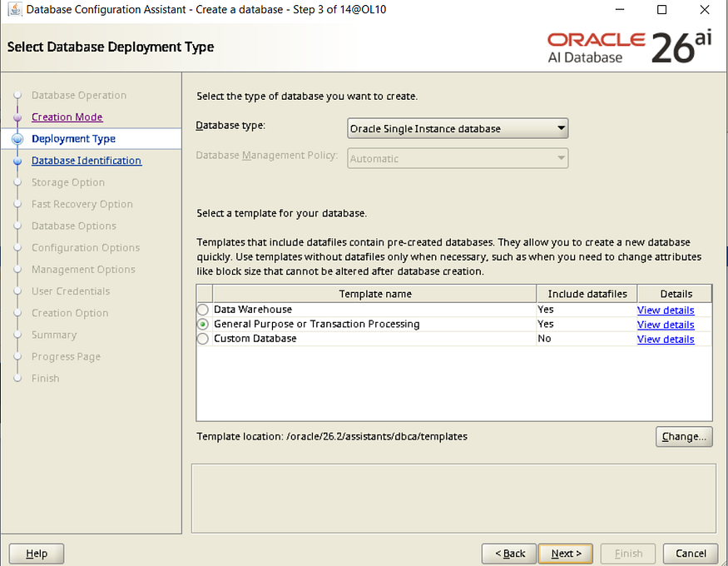This screenshot has width=728, height=566.
Task: Click the Template location path text
Action: click(x=377, y=436)
